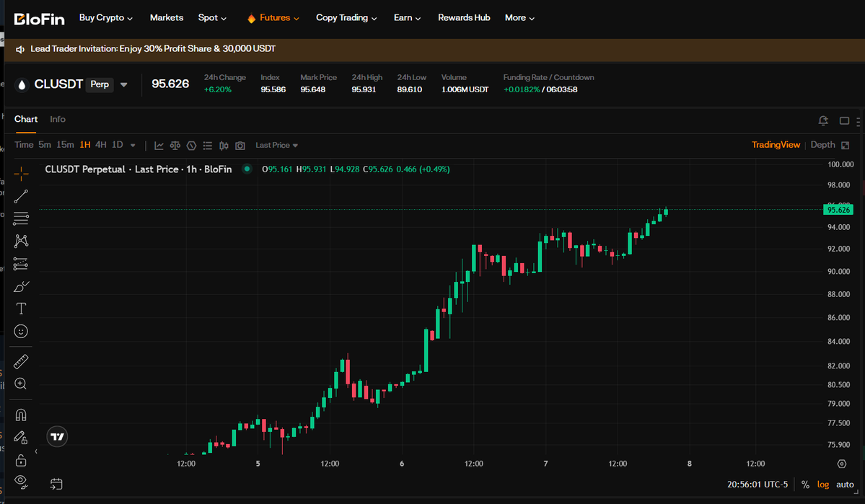Image resolution: width=865 pixels, height=504 pixels.
Task: Select the Text annotation tool
Action: click(21, 309)
